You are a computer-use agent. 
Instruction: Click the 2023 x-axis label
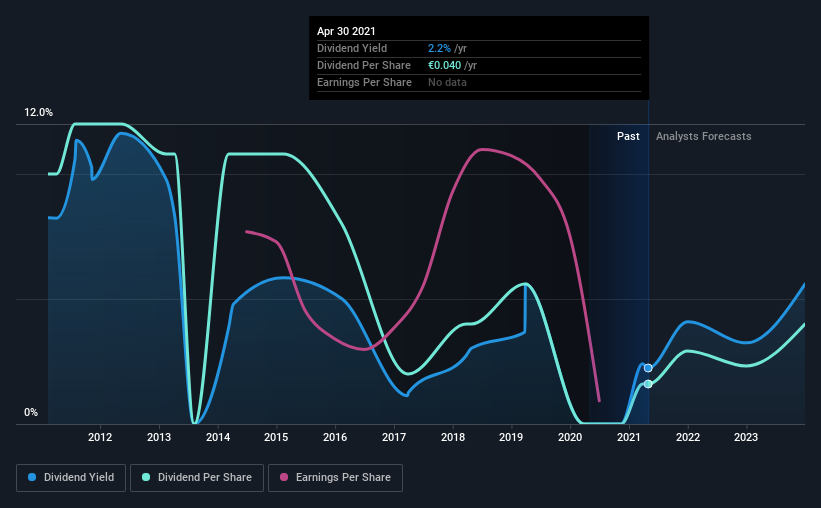[x=746, y=437]
